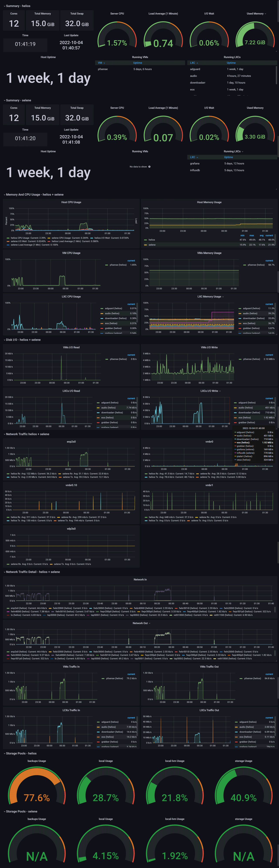Open the Host CPU Usage panel title menu
279x868 pixels.
click(x=71, y=202)
